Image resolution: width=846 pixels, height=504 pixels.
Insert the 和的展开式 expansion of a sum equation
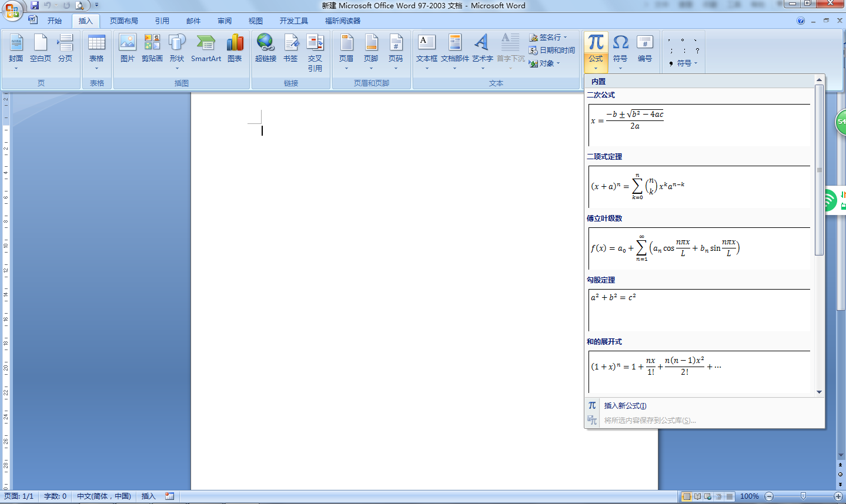coord(699,371)
